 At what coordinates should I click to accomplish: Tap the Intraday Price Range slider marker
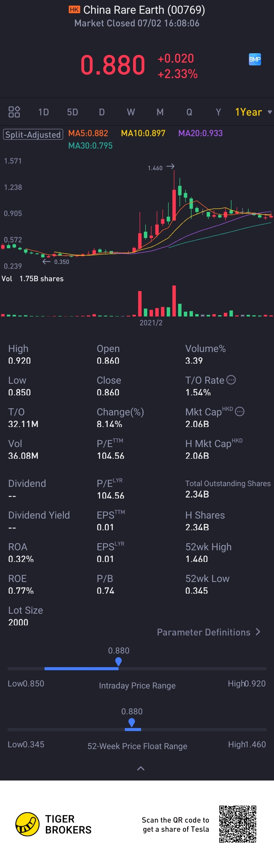click(x=118, y=662)
